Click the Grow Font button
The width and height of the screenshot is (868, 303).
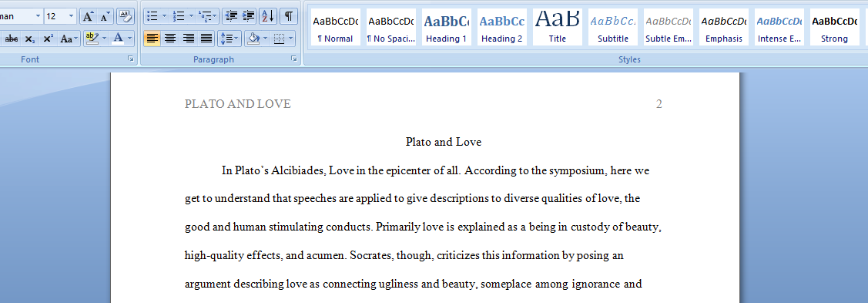(x=88, y=17)
